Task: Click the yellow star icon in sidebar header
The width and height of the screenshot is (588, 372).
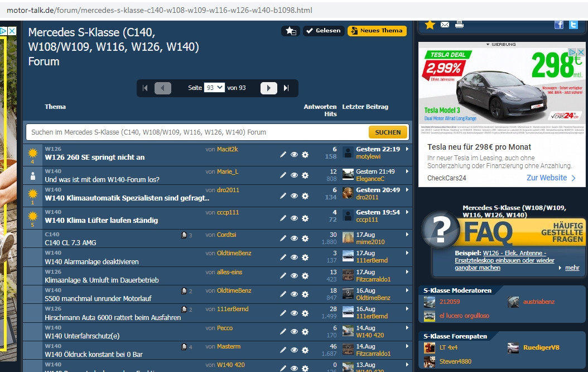Action: pyautogui.click(x=430, y=25)
